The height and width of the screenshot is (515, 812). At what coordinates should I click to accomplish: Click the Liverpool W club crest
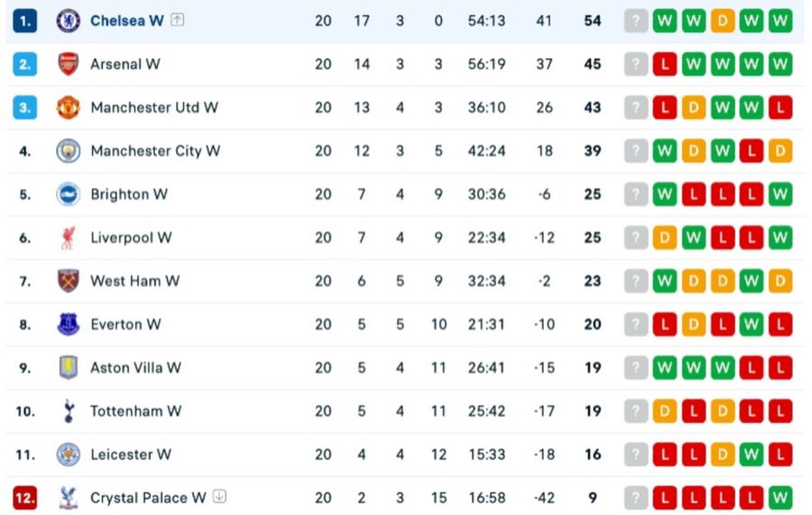pyautogui.click(x=69, y=238)
